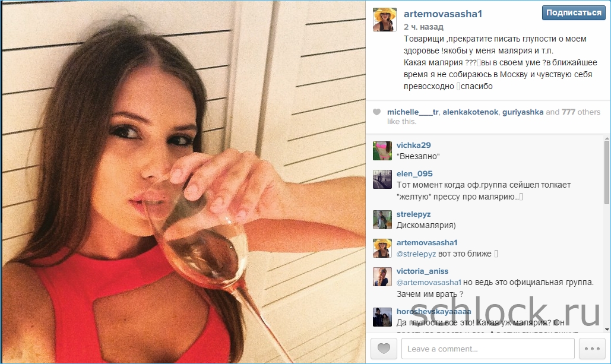
Task: Click the @artemovasasha1 mention in victoria_aniss comment
Action: point(429,282)
